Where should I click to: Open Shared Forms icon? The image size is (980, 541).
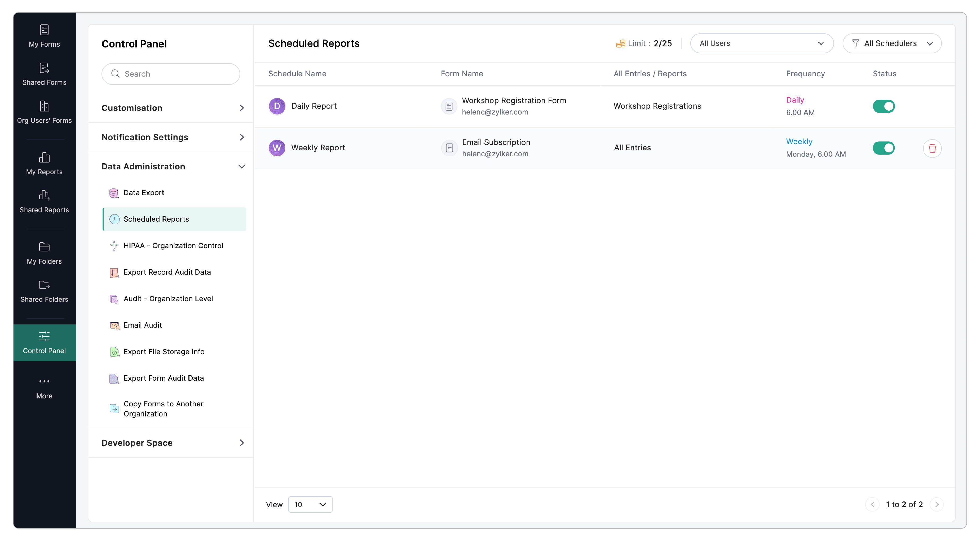[x=44, y=68]
